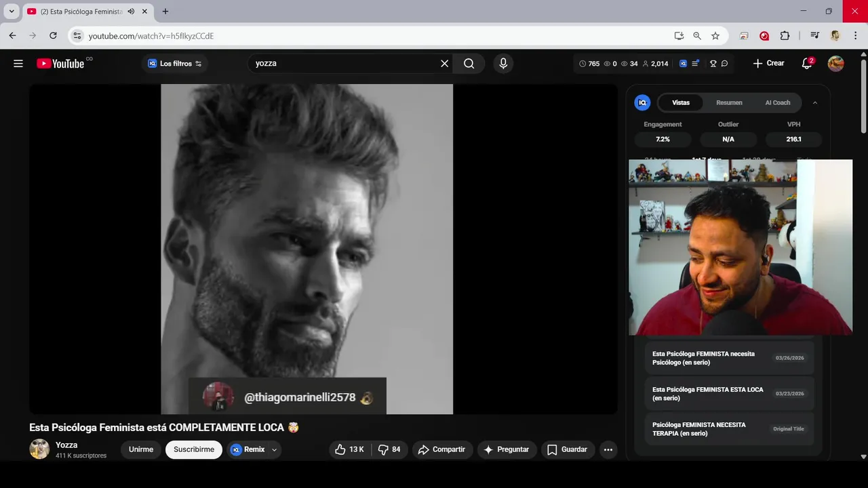This screenshot has width=868, height=488.
Task: Close the current browser tab
Action: coord(144,12)
